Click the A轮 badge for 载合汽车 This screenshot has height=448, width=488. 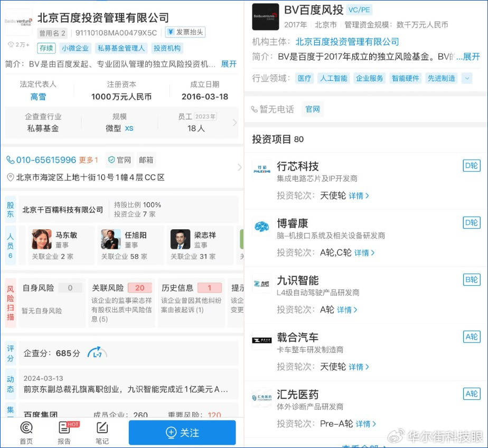pos(472,337)
